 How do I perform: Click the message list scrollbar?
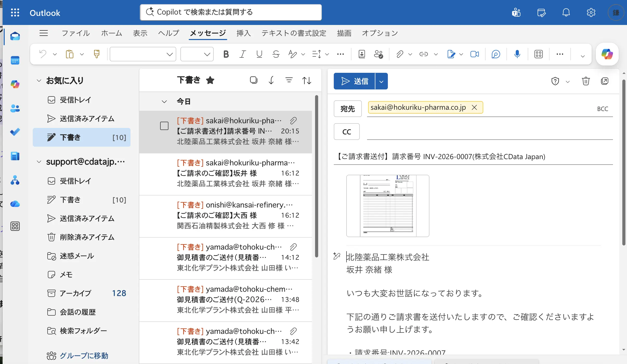(x=316, y=176)
